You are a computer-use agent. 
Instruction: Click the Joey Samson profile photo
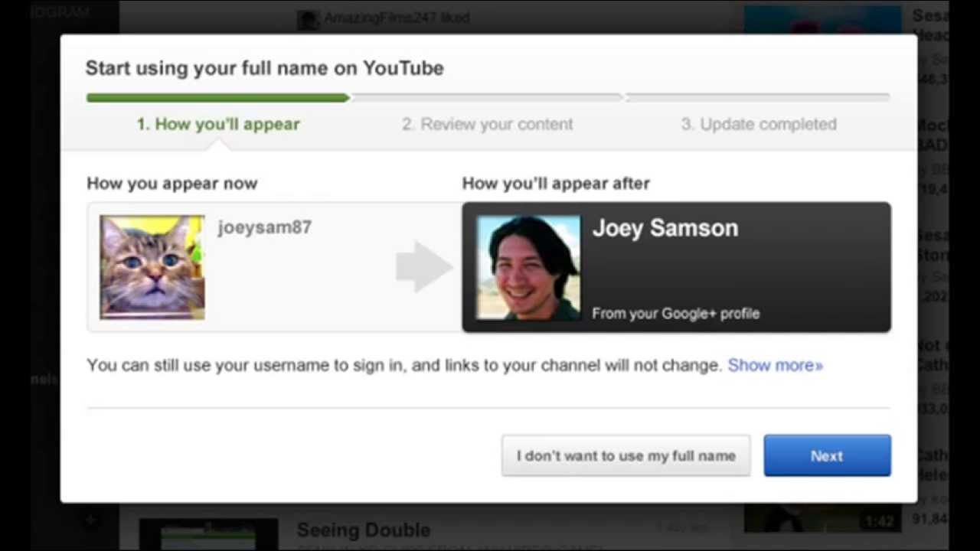point(528,266)
